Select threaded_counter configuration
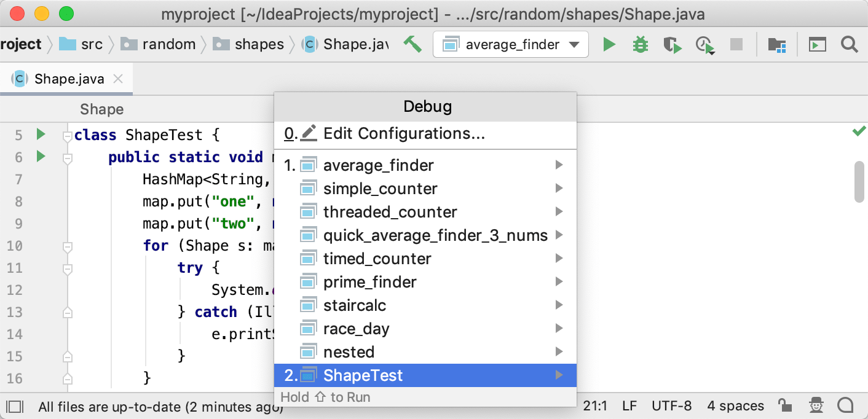Viewport: 868px width, 419px height. (425, 212)
